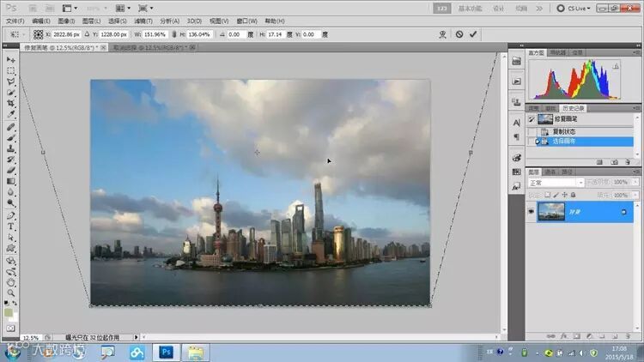Viewport: 644px width, 362px height.
Task: Swap foreground and background colors
Action: (x=15, y=304)
